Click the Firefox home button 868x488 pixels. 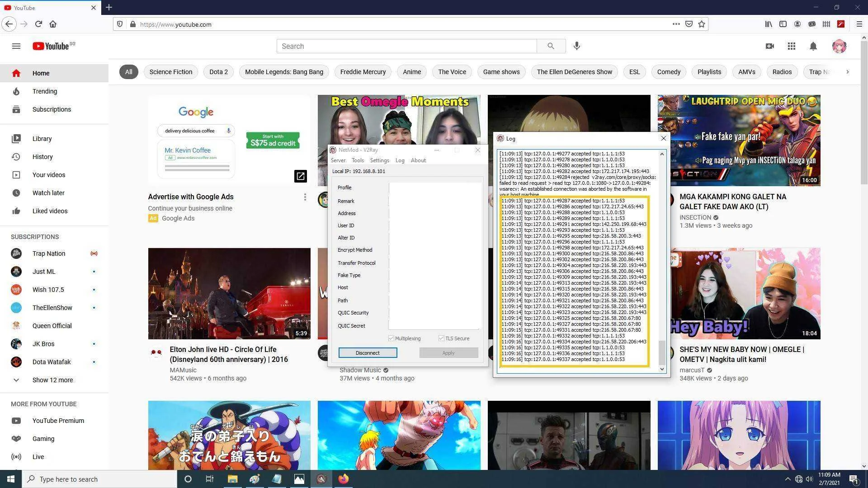tap(53, 24)
